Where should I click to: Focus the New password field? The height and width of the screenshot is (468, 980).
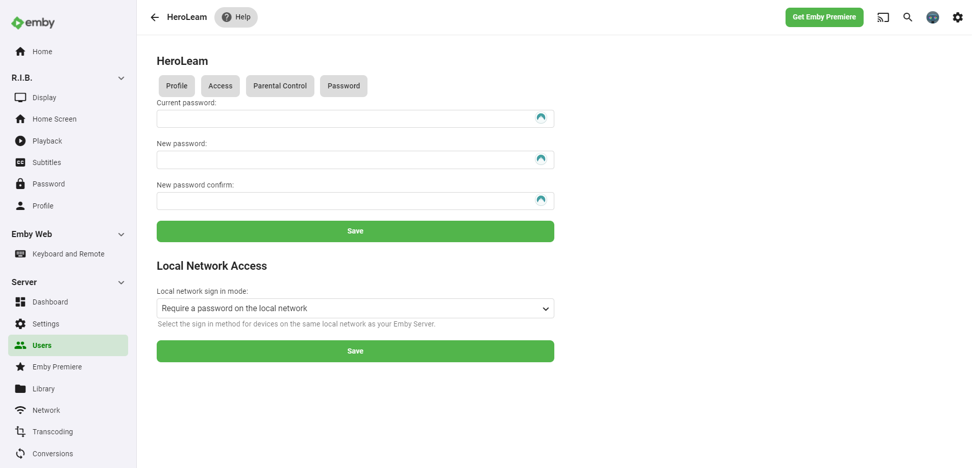(355, 160)
